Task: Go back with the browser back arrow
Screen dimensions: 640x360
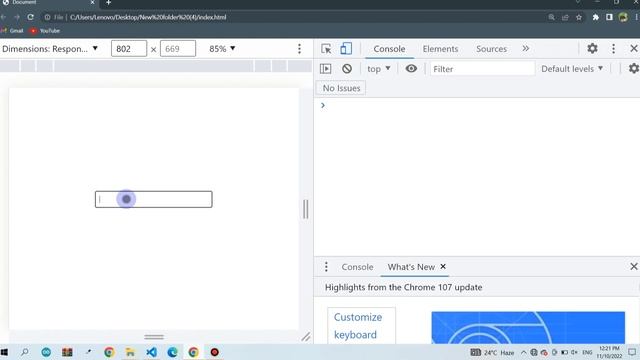Action: [4, 17]
